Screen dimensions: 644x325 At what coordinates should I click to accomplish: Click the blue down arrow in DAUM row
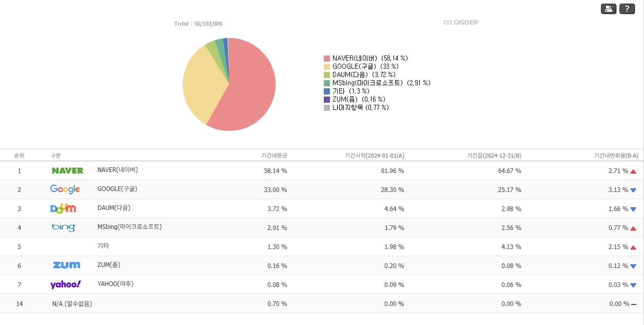[633, 209]
